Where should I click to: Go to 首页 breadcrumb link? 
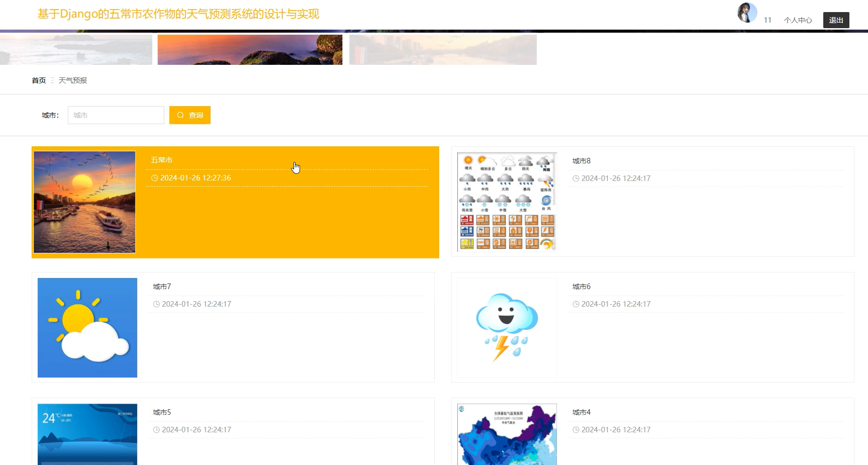point(39,80)
